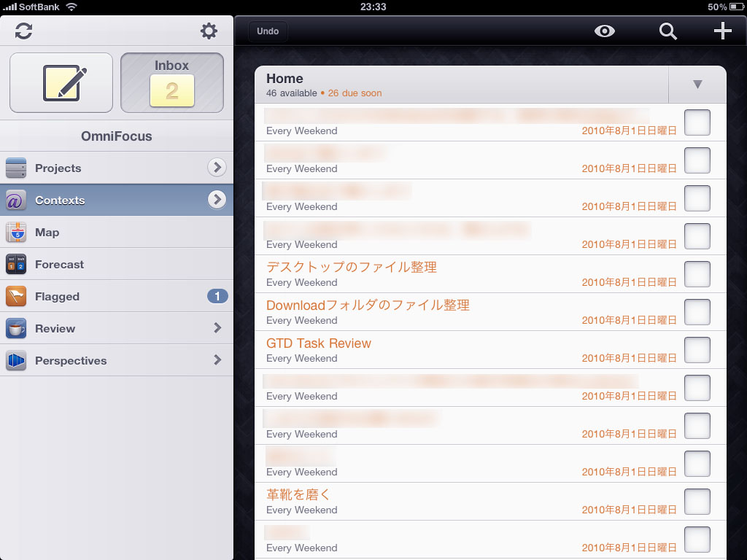The height and width of the screenshot is (560, 747).
Task: Check off 革靴を磨く task
Action: click(697, 502)
